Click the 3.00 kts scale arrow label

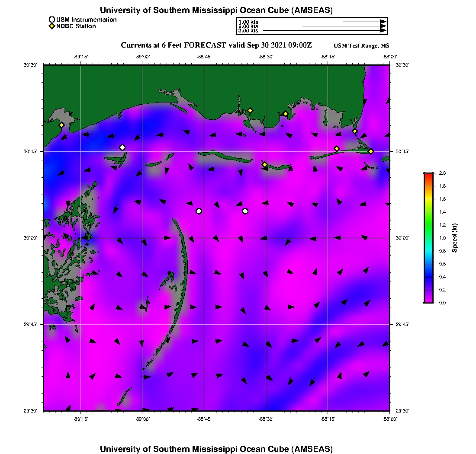248,31
